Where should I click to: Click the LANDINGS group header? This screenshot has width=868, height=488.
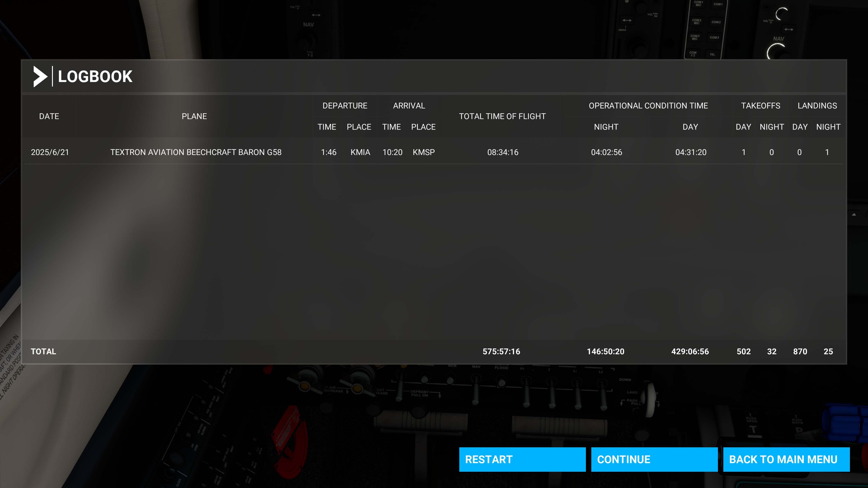pyautogui.click(x=817, y=106)
